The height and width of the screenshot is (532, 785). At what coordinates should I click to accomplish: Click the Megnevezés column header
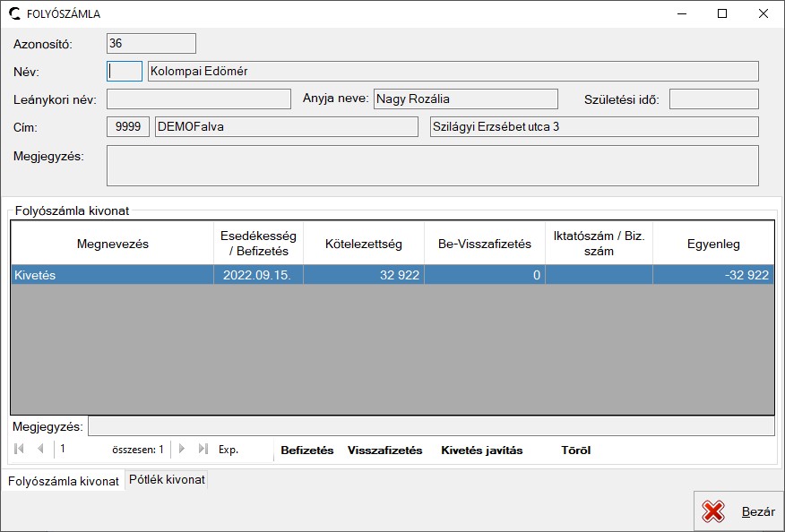point(112,244)
